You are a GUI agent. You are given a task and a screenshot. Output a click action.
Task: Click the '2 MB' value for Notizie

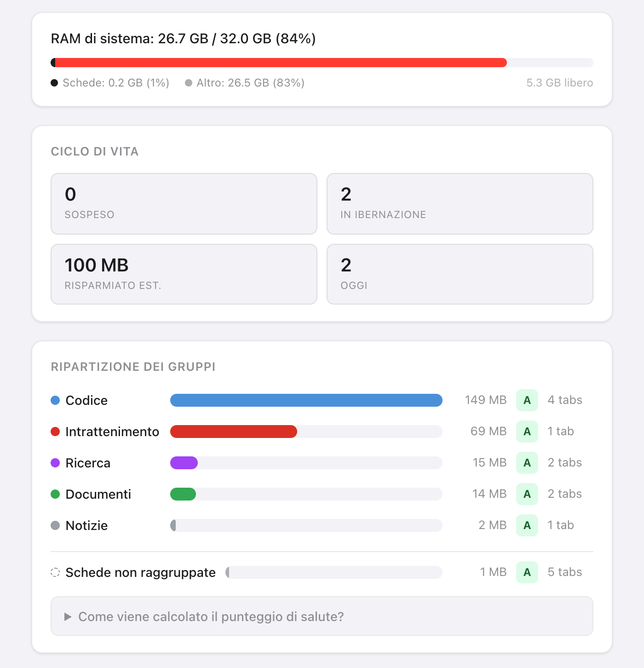[x=493, y=525]
